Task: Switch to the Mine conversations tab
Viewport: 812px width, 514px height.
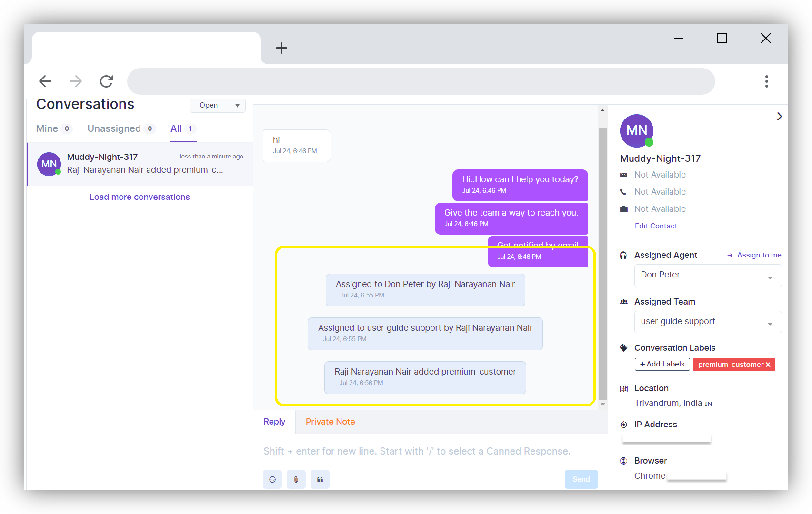Action: (47, 128)
